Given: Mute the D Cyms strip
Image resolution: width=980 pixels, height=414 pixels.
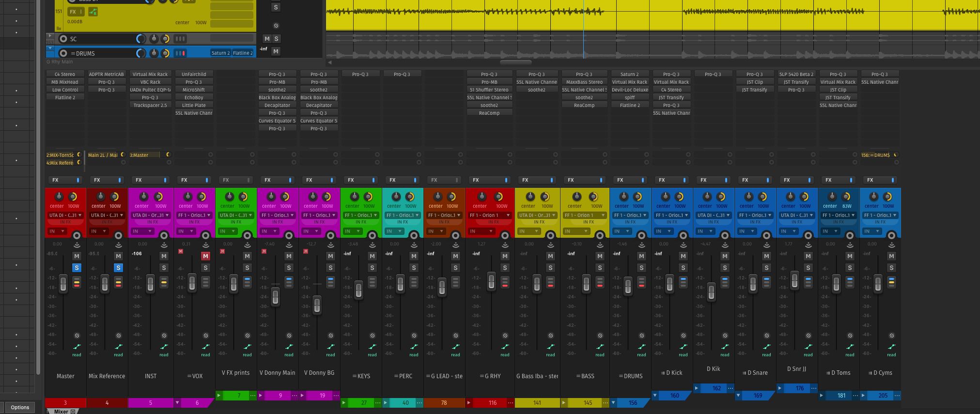Looking at the screenshot, I should click(x=891, y=256).
